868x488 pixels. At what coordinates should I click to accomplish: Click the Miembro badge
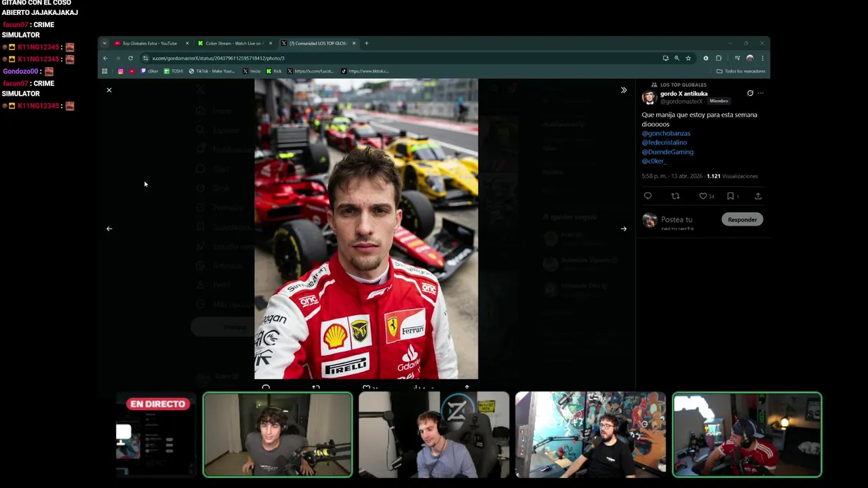719,101
